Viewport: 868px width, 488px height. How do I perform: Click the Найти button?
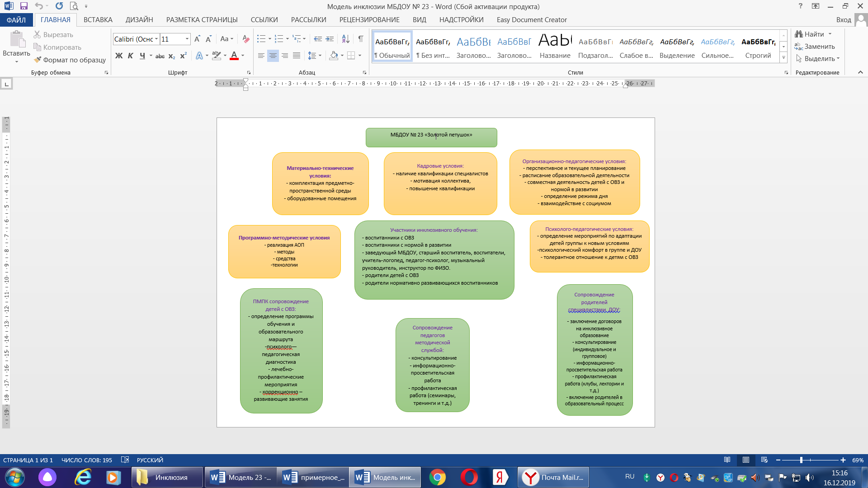point(813,34)
